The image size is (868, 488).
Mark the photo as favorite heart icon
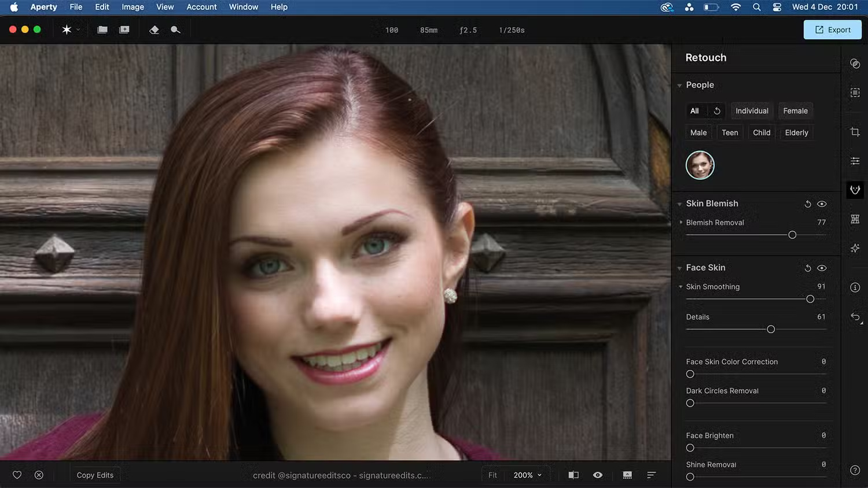pyautogui.click(x=17, y=475)
